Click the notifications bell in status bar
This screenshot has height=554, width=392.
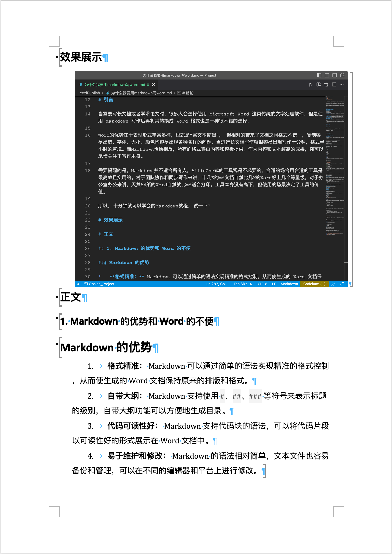coord(342,284)
